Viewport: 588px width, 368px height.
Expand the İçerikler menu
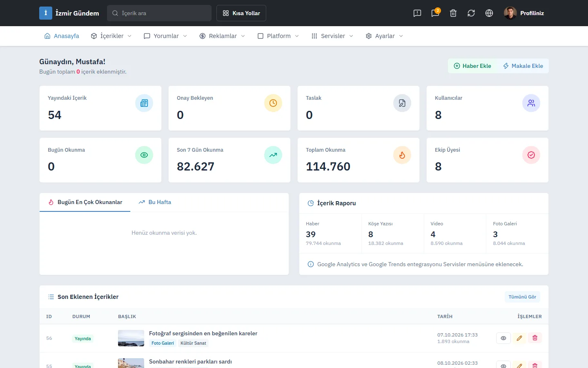[x=111, y=36]
